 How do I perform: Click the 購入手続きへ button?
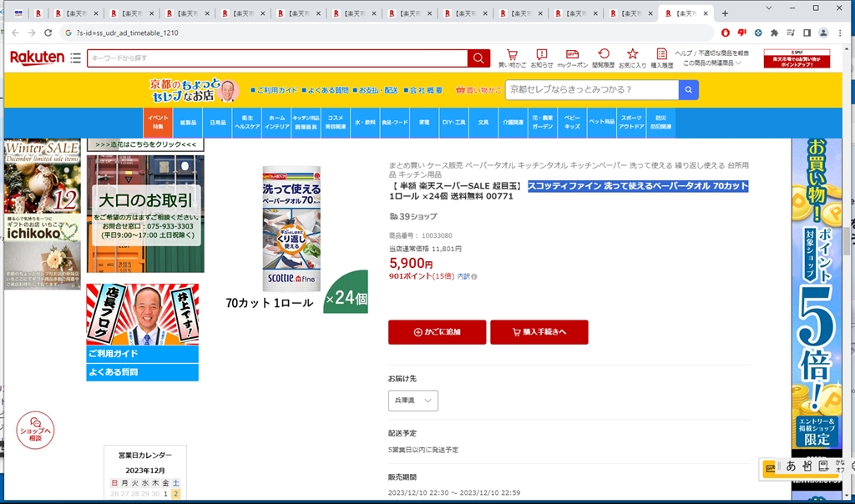click(x=539, y=332)
